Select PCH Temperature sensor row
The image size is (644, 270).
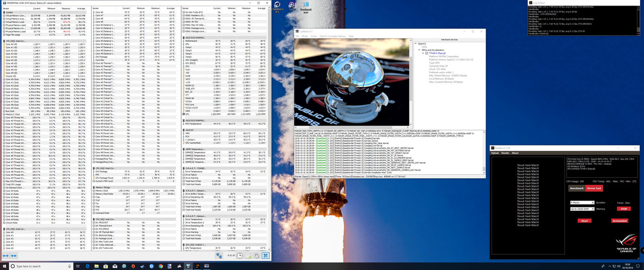225,123
